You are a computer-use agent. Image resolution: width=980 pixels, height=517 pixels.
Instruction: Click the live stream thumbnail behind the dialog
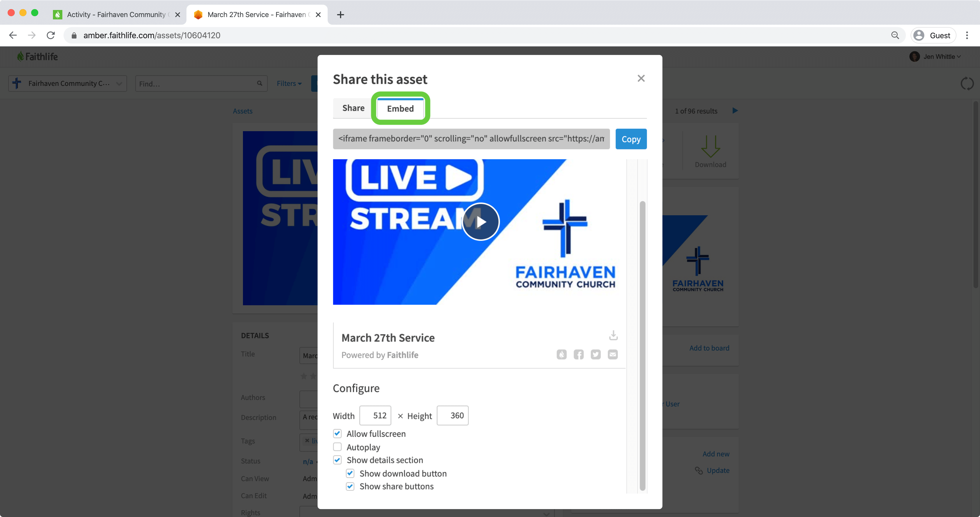click(280, 218)
